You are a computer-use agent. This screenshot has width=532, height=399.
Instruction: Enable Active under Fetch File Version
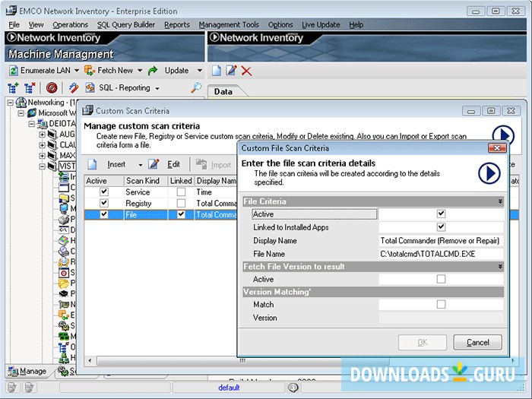441,279
